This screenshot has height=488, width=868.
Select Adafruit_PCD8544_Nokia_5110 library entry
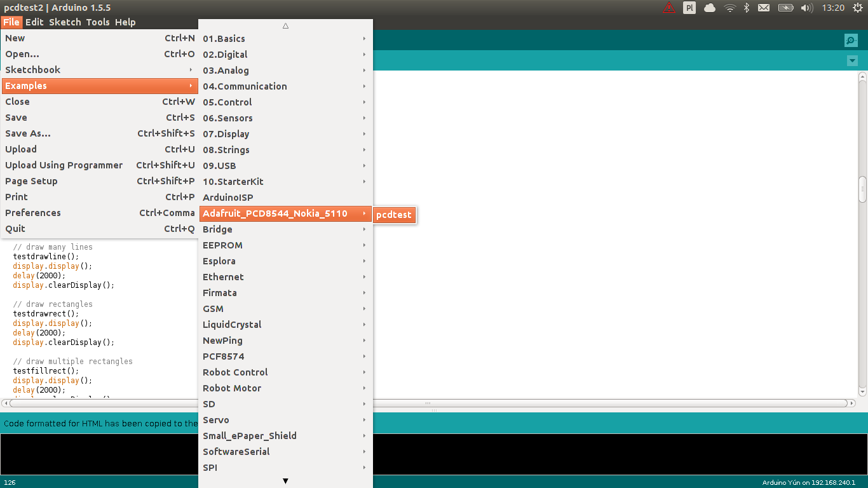pyautogui.click(x=285, y=213)
